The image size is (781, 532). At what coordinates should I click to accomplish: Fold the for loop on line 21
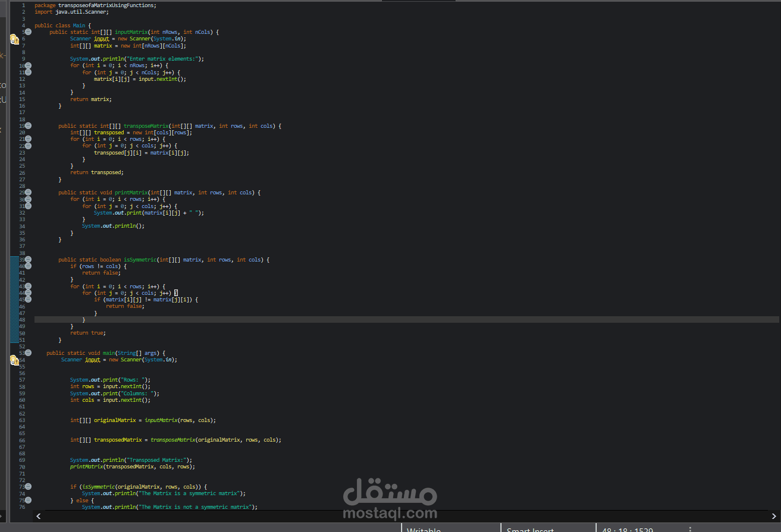28,139
